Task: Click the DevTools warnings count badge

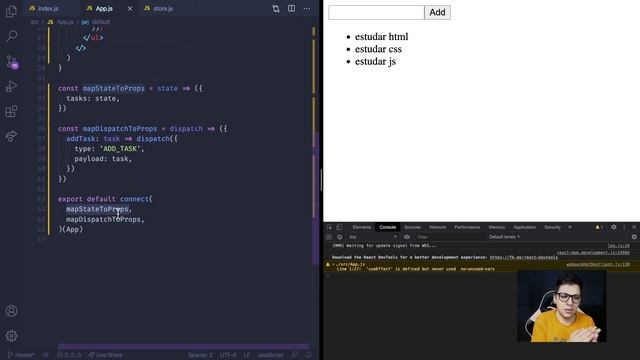Action: [599, 227]
